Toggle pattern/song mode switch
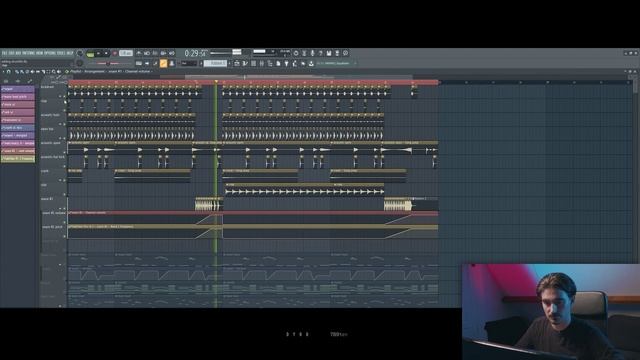This screenshot has width=640, height=360. tap(90, 53)
